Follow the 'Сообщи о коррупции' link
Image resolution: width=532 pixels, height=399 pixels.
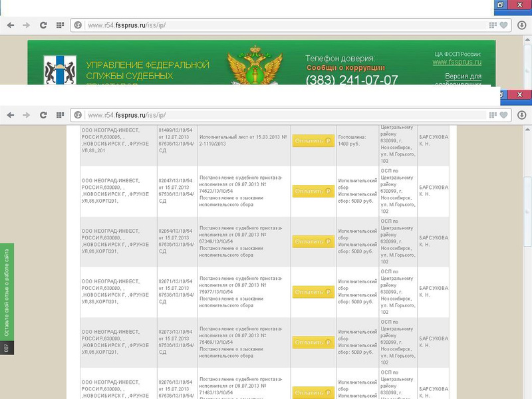[345, 68]
